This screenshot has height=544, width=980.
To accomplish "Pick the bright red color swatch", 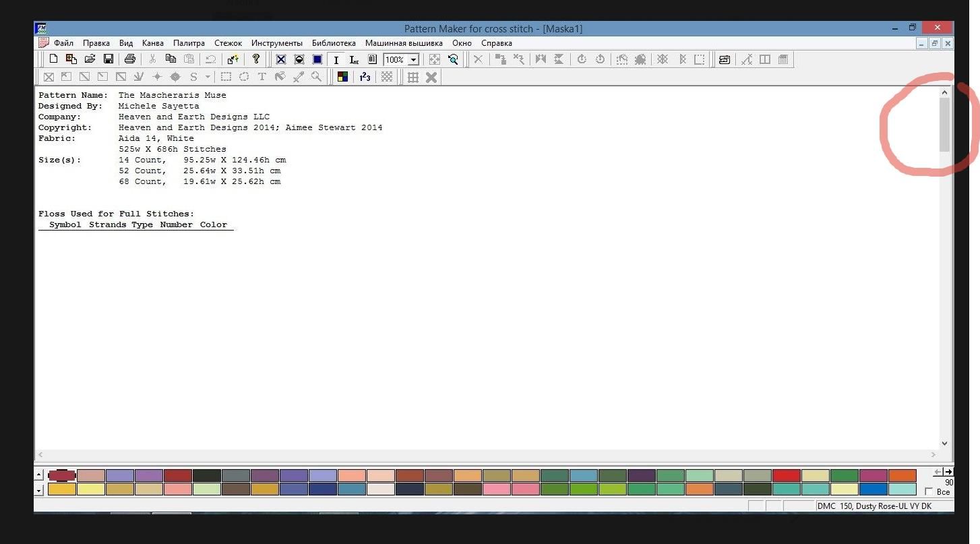I will tap(786, 476).
